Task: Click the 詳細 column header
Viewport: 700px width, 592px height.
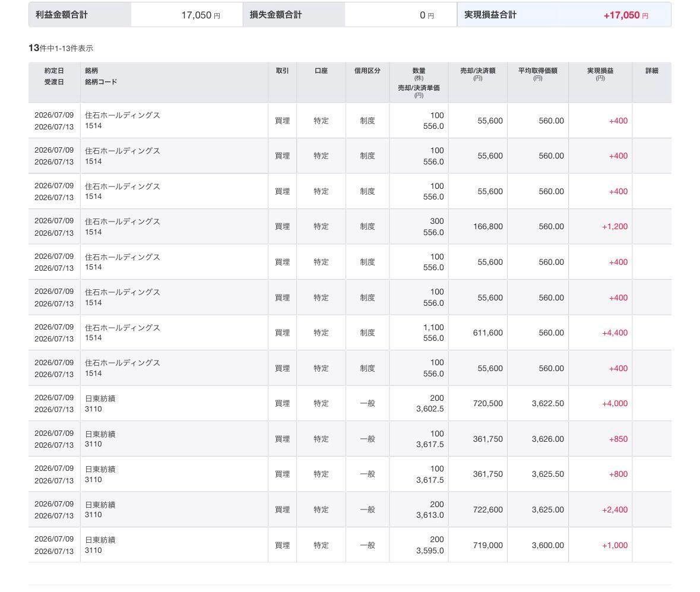Action: 652,71
